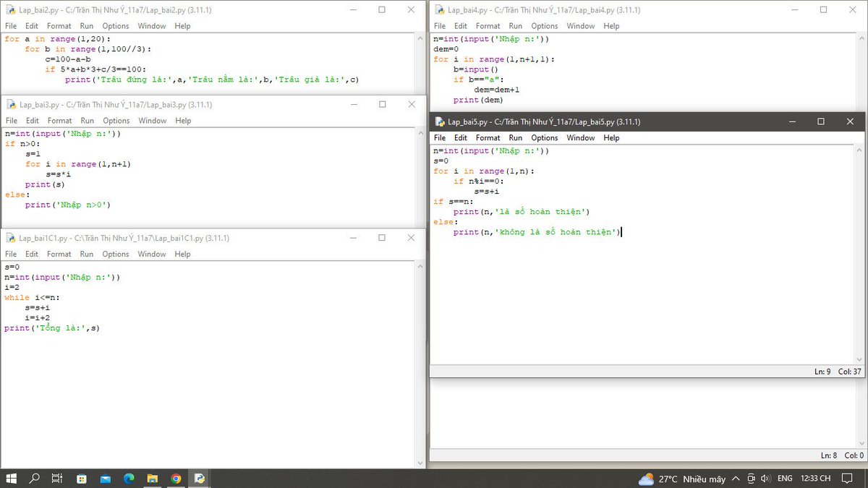
Task: Switch the ENG input language indicator
Action: pos(785,479)
